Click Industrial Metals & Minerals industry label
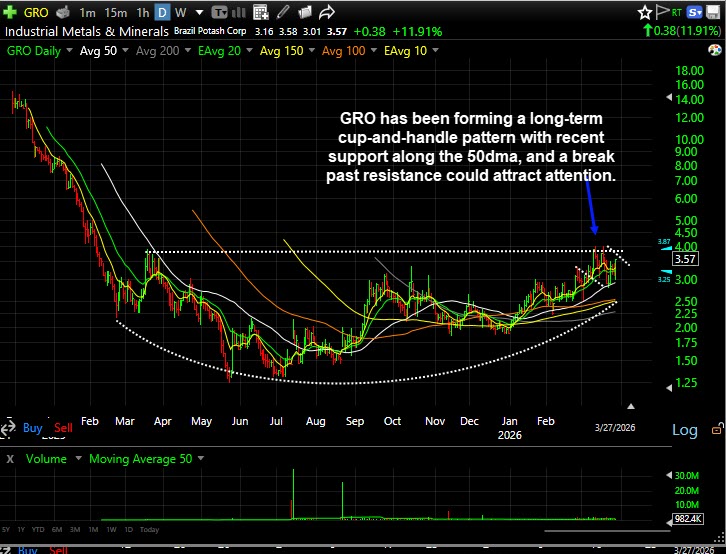The height and width of the screenshot is (554, 726). coord(87,31)
